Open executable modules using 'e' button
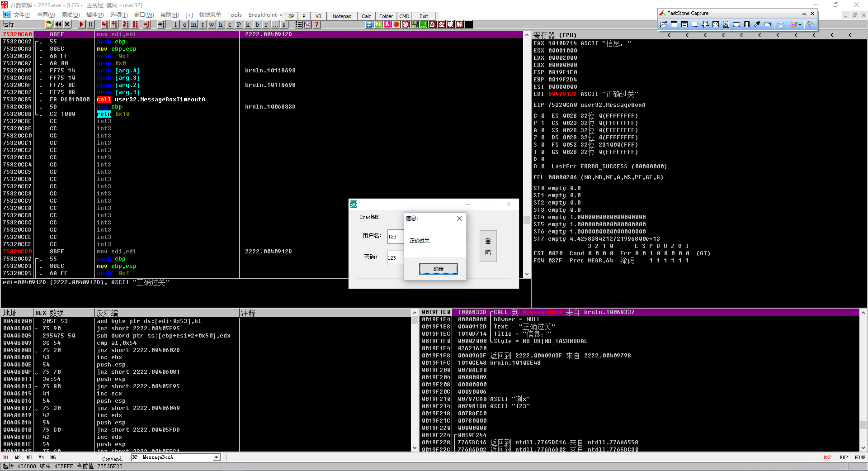This screenshot has width=868, height=471. (184, 24)
